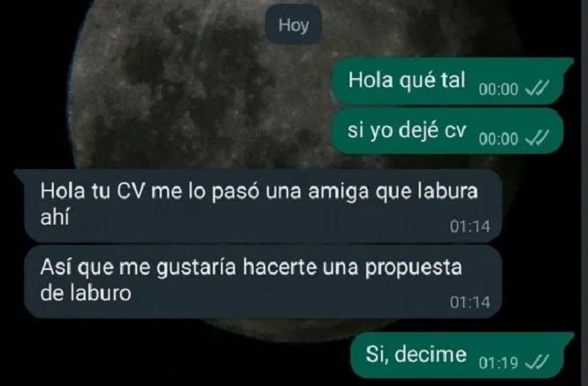The width and height of the screenshot is (588, 386).
Task: Click the word 'ahí' in the first received message
Action: tap(55, 217)
